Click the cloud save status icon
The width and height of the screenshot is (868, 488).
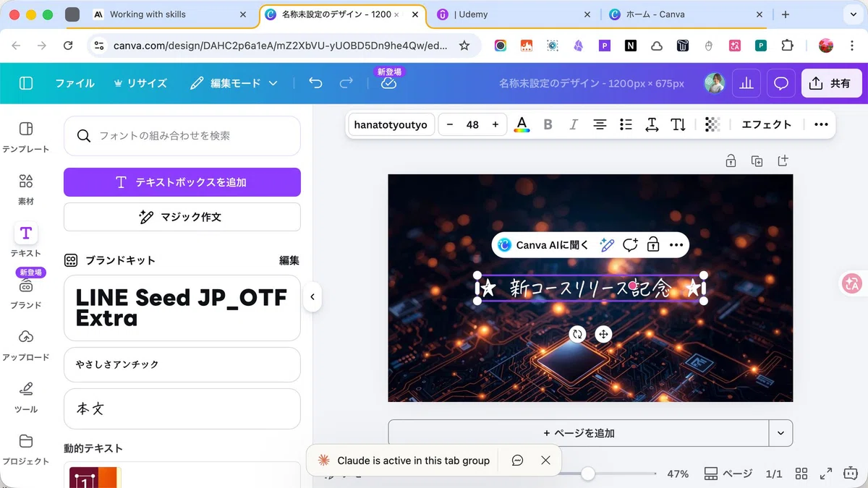pos(388,83)
